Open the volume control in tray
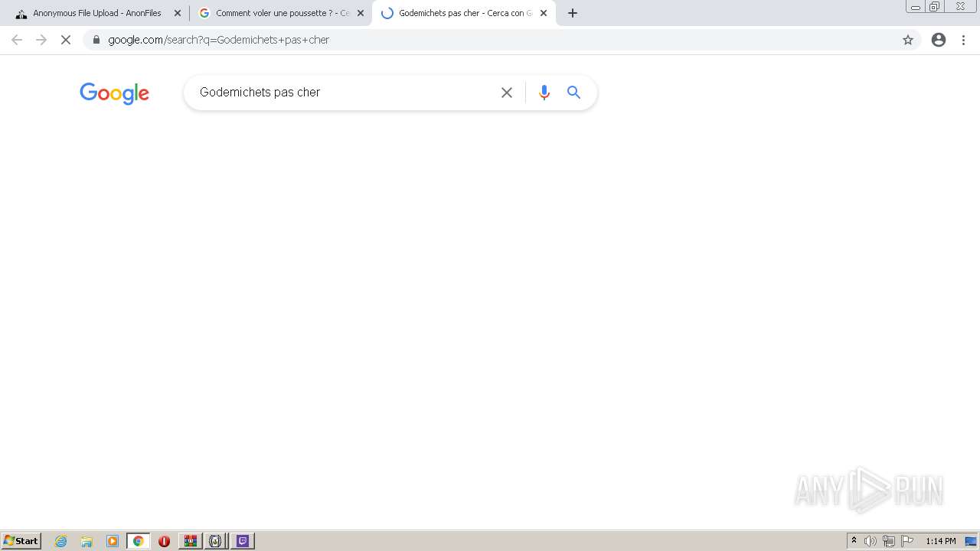980x551 pixels. (871, 541)
